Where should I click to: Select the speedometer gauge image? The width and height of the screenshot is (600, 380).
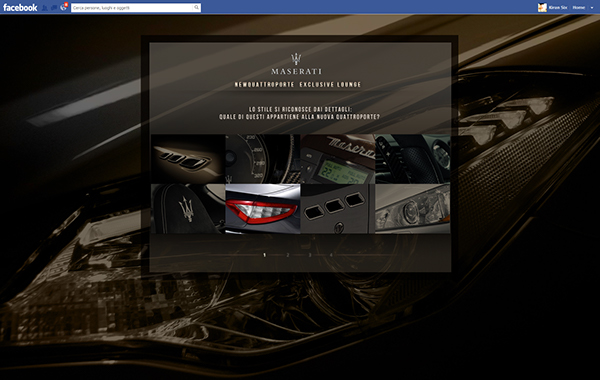(262, 159)
